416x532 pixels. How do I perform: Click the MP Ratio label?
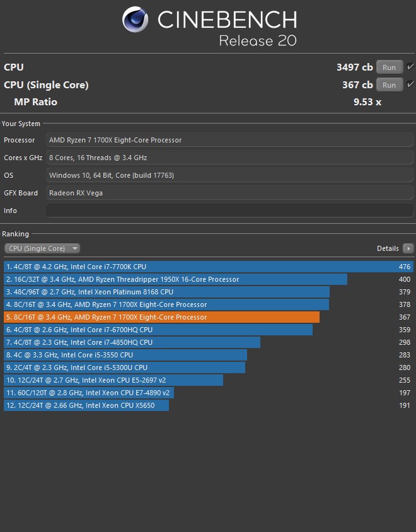tap(36, 101)
